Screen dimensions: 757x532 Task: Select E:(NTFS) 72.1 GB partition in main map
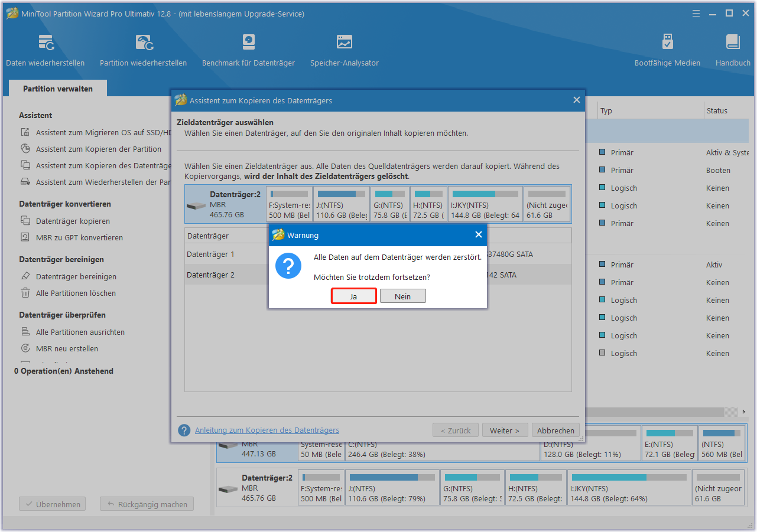(x=670, y=443)
